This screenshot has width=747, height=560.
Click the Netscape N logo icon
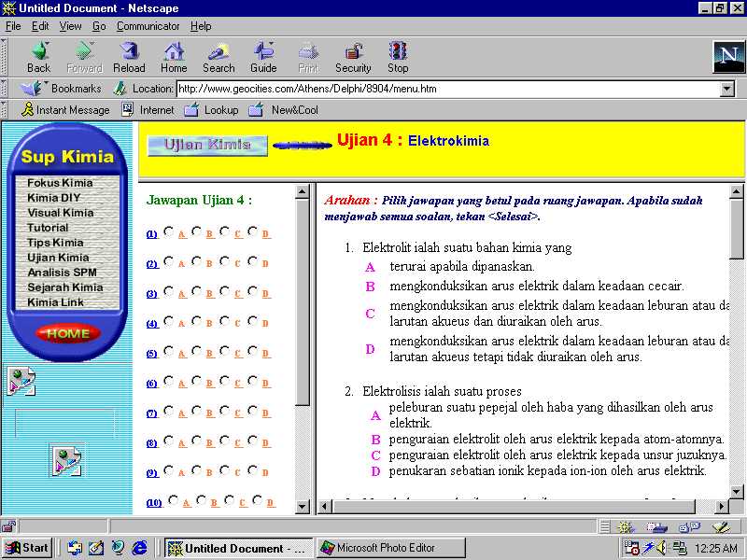[727, 57]
